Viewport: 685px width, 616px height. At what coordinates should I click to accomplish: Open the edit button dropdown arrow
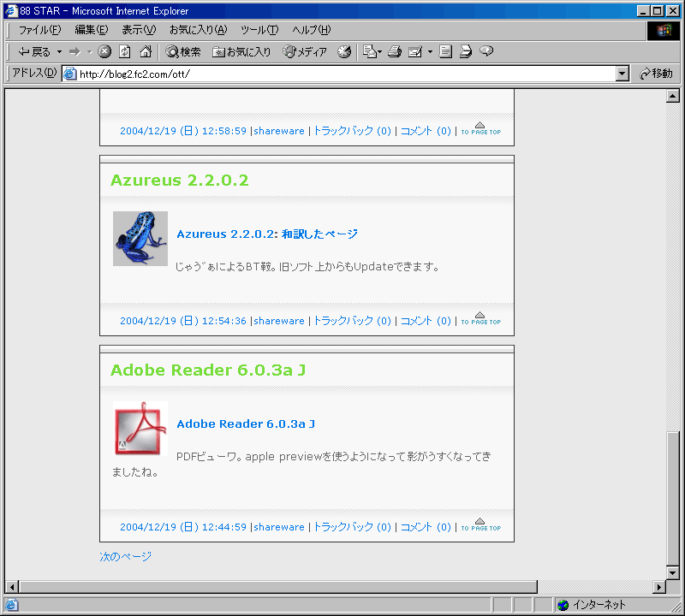(430, 52)
